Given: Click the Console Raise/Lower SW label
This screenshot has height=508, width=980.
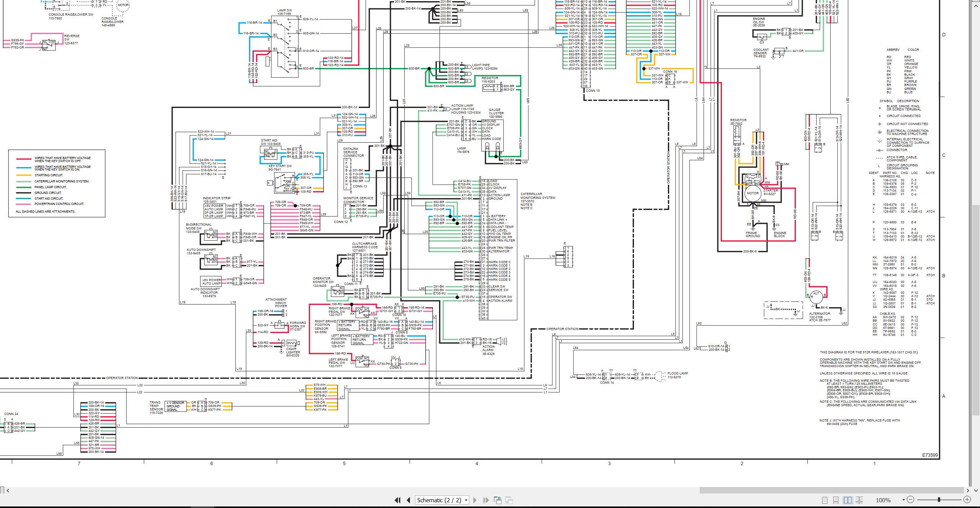Looking at the screenshot, I should [71, 16].
